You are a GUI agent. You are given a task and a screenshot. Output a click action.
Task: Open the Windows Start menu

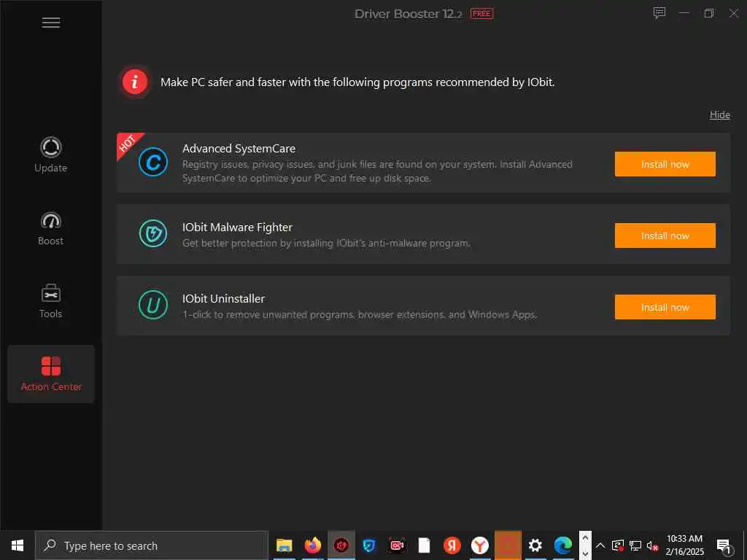click(18, 545)
